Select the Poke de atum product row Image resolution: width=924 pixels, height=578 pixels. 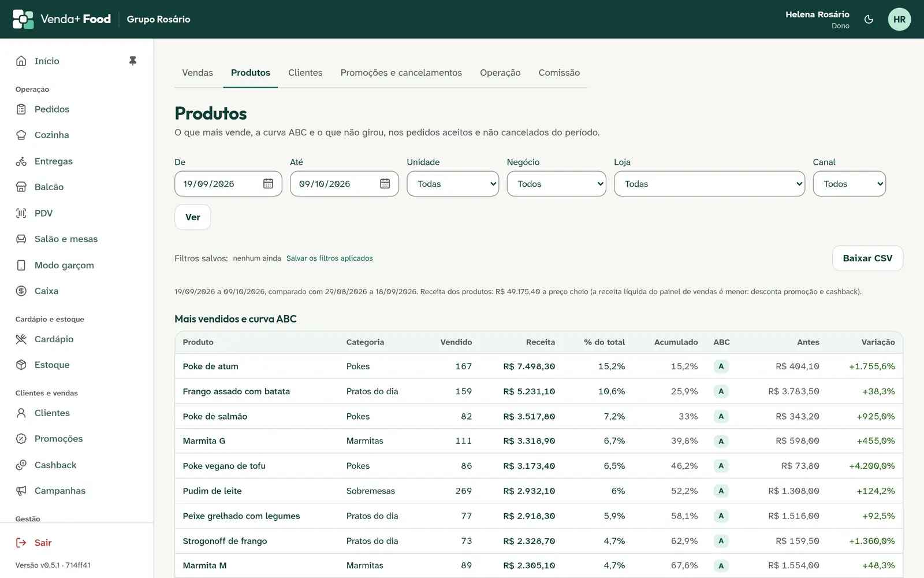click(538, 366)
